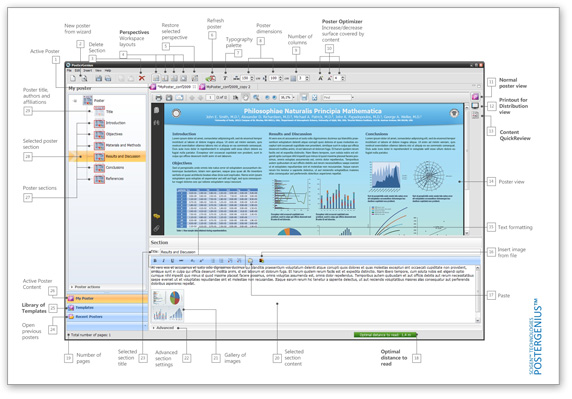Expand the Advanced section settings

click(x=163, y=328)
